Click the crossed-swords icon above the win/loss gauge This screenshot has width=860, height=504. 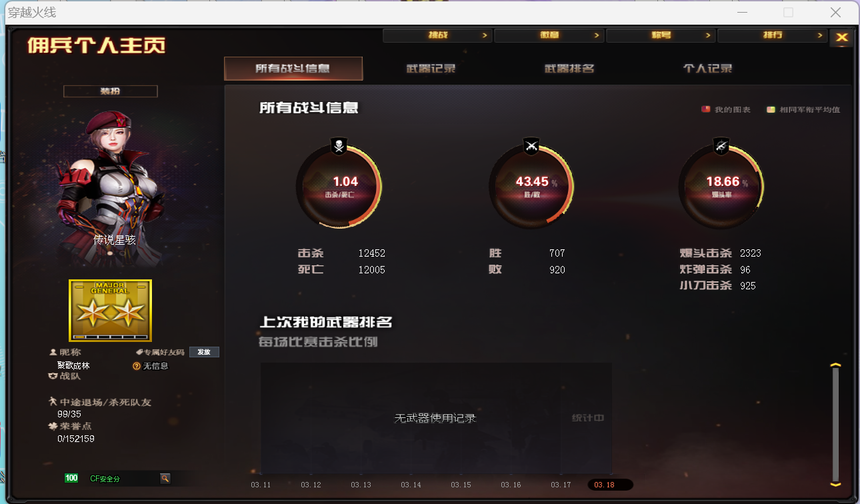pos(531,146)
